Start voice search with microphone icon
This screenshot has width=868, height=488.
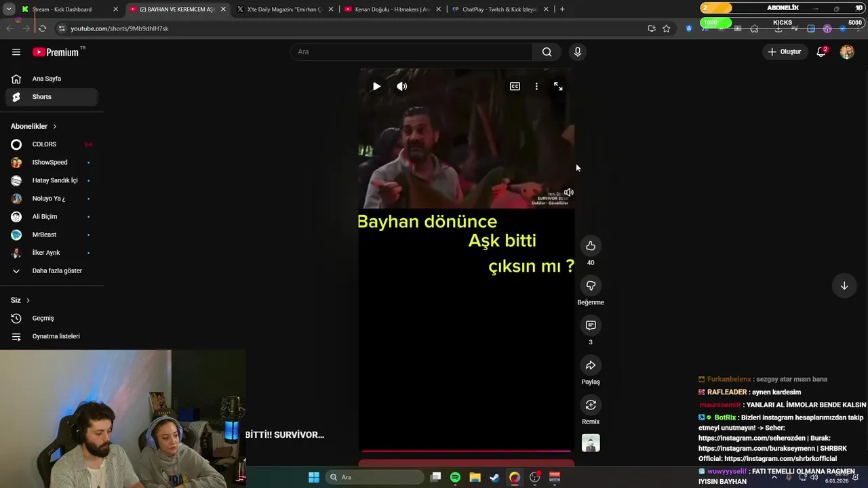point(578,52)
